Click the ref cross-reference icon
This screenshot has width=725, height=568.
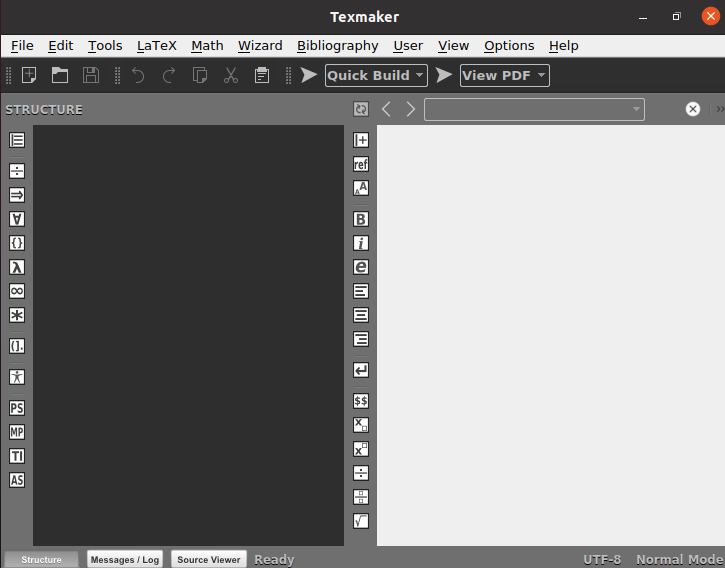tap(361, 164)
